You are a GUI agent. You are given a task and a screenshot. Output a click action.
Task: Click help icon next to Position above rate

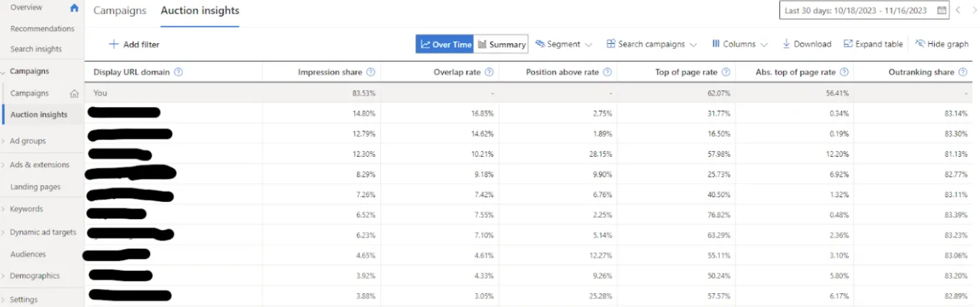(608, 72)
